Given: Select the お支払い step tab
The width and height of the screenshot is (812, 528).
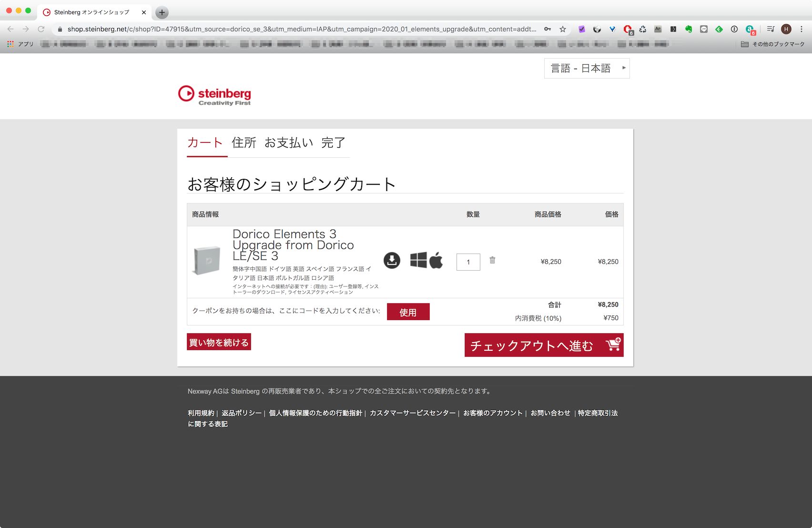Looking at the screenshot, I should (289, 142).
